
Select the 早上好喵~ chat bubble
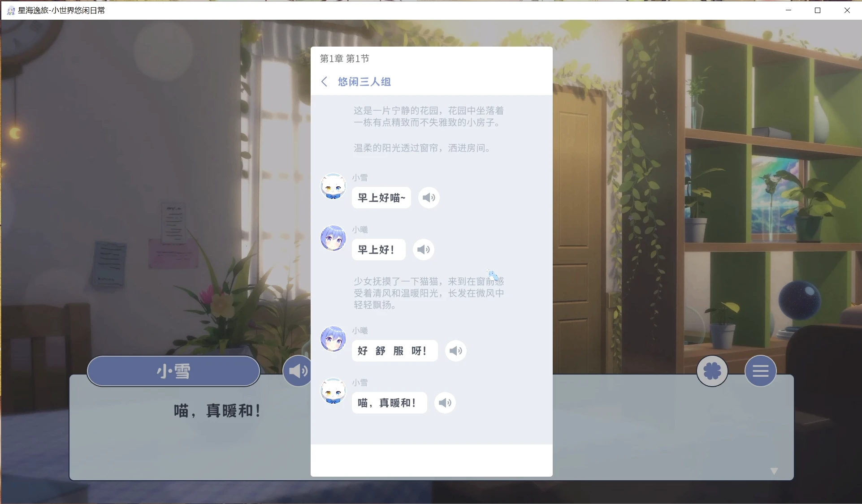click(381, 198)
